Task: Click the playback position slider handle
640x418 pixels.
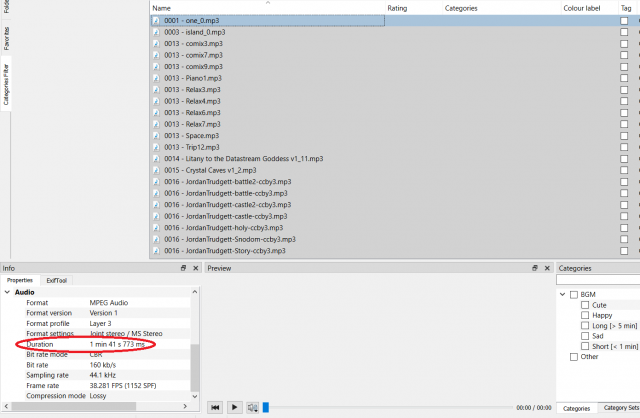Action: pyautogui.click(x=266, y=407)
